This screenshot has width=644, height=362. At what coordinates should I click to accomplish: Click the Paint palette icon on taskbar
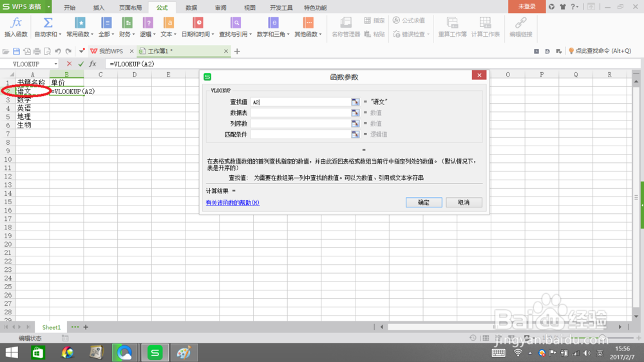coord(184,352)
